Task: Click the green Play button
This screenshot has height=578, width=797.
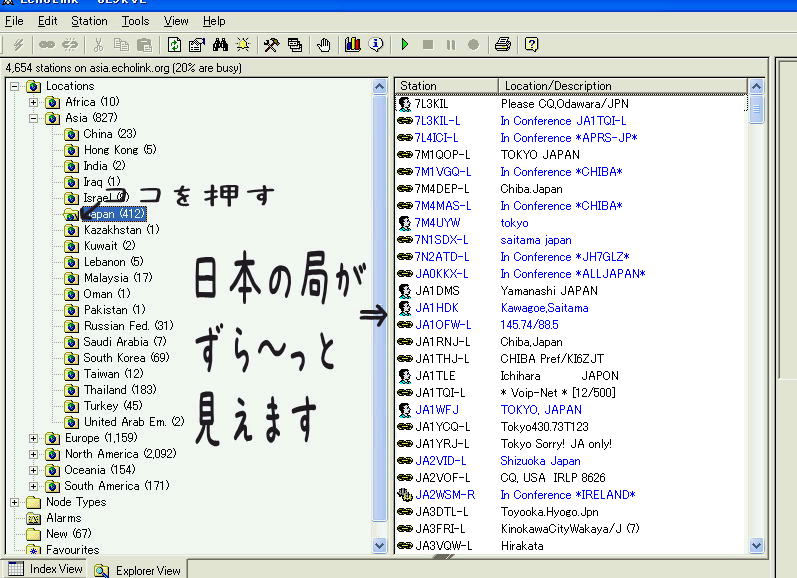Action: (405, 45)
